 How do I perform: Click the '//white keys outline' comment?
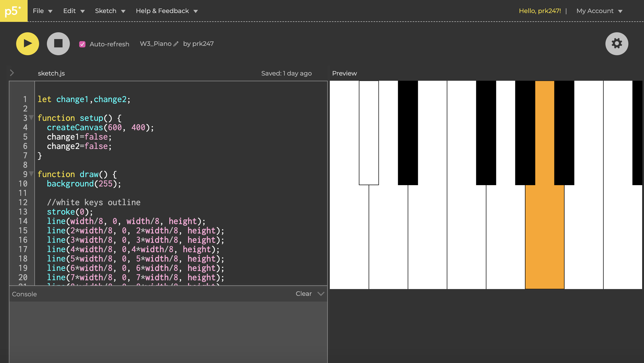[94, 202]
